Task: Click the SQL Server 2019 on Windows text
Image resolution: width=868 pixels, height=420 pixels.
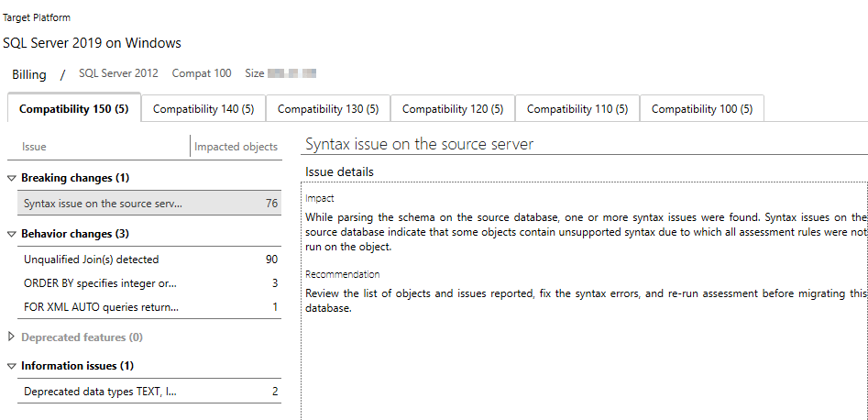Action: pyautogui.click(x=92, y=43)
